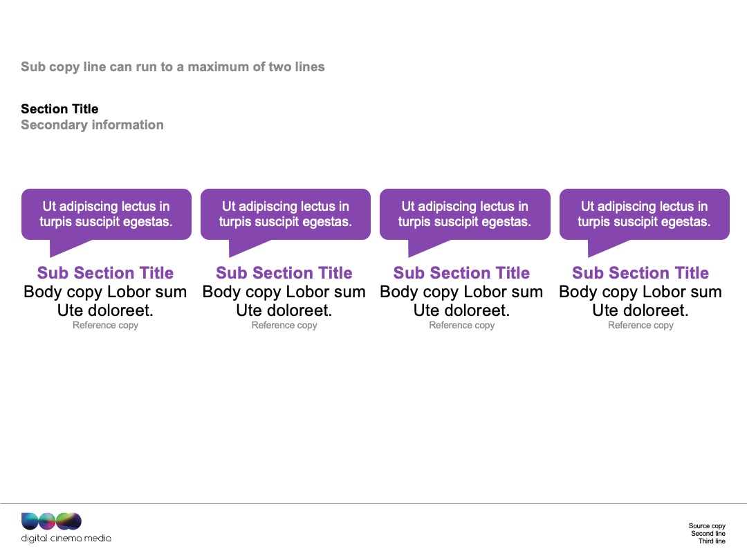Click the second Sub Section Title heading
The height and width of the screenshot is (560, 747).
tap(284, 273)
